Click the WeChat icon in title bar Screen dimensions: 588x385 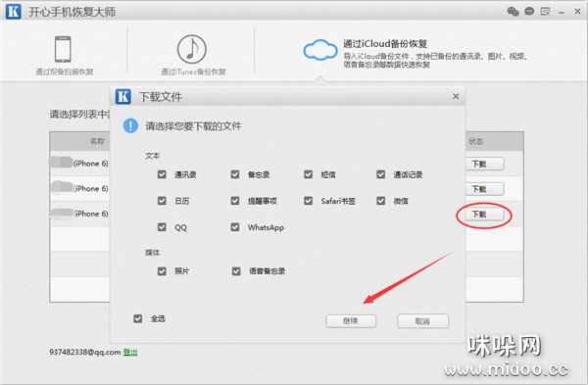[513, 11]
